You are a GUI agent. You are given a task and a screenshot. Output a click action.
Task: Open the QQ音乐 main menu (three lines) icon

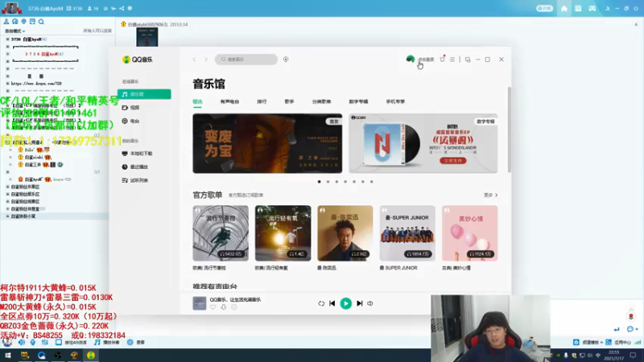click(452, 60)
